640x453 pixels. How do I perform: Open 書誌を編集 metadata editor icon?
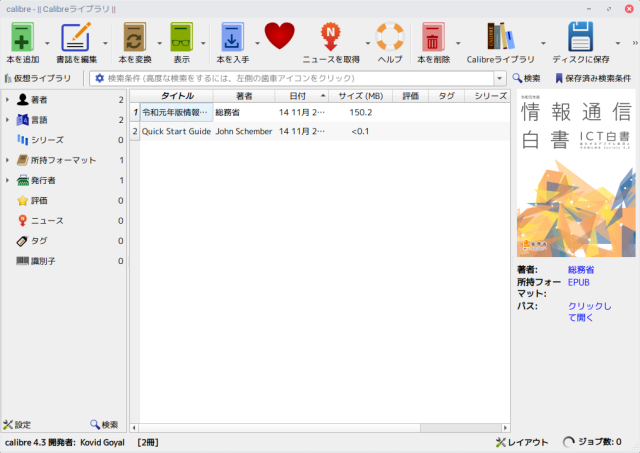pos(76,37)
